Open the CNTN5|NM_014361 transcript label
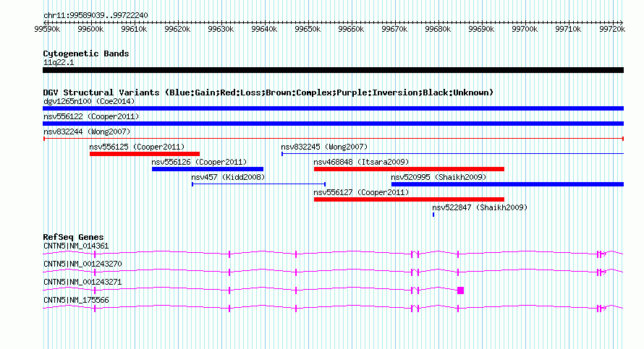644x349 pixels. pos(76,246)
